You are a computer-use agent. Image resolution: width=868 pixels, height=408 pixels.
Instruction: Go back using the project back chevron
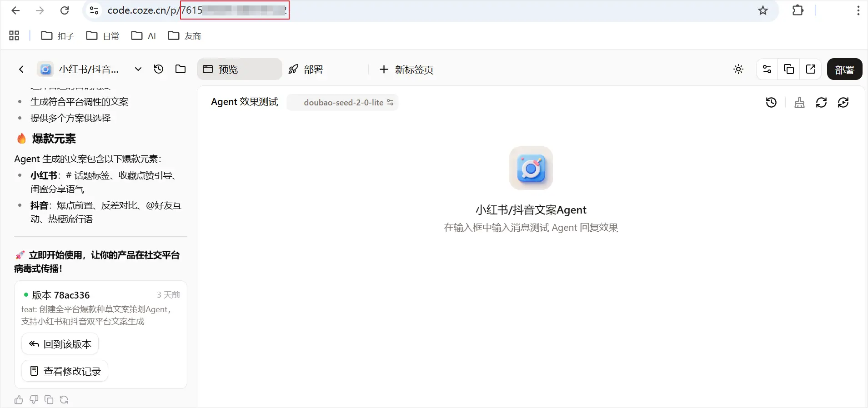[21, 70]
